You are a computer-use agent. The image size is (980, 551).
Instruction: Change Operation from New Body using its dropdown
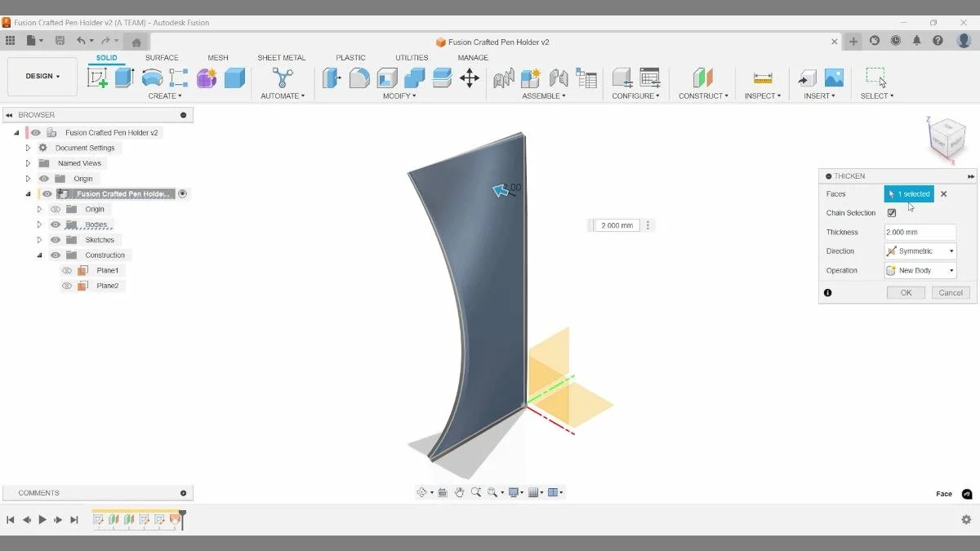pyautogui.click(x=951, y=269)
